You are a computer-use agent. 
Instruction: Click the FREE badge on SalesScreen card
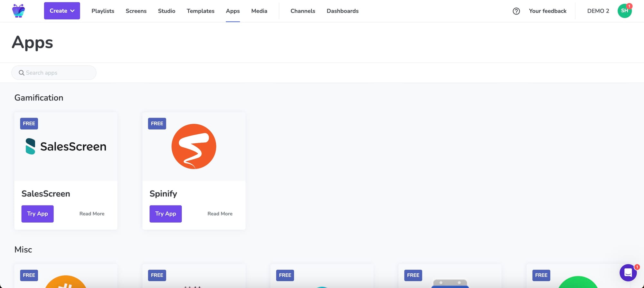(29, 123)
